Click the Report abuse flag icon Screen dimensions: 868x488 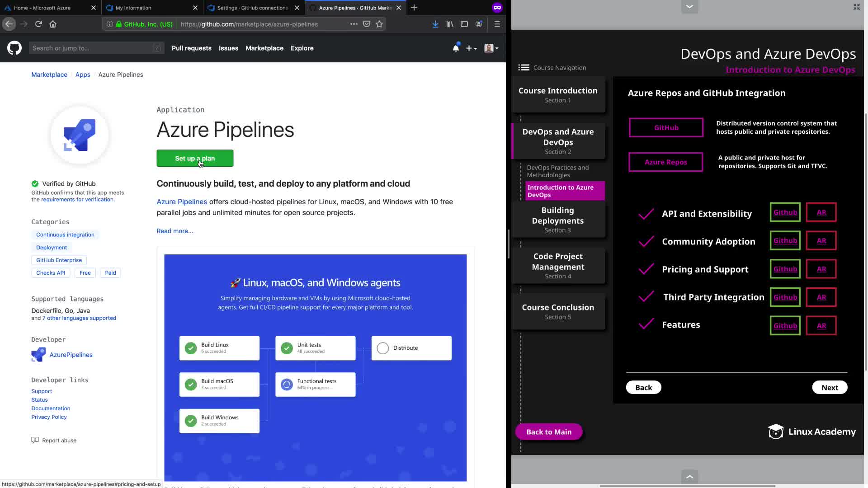(x=35, y=440)
